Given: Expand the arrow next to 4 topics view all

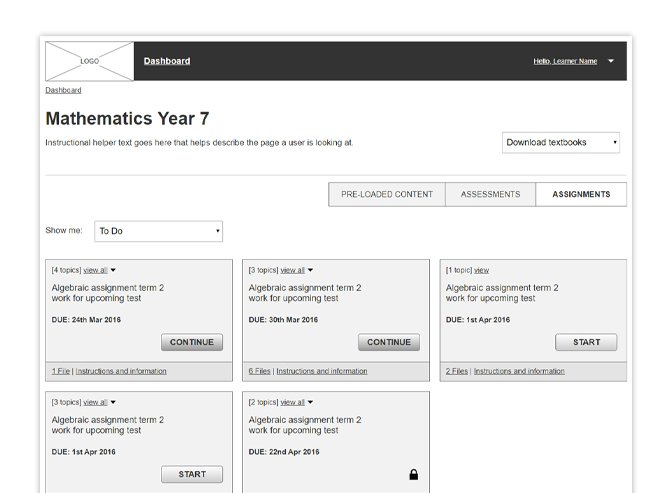Looking at the screenshot, I should point(113,270).
